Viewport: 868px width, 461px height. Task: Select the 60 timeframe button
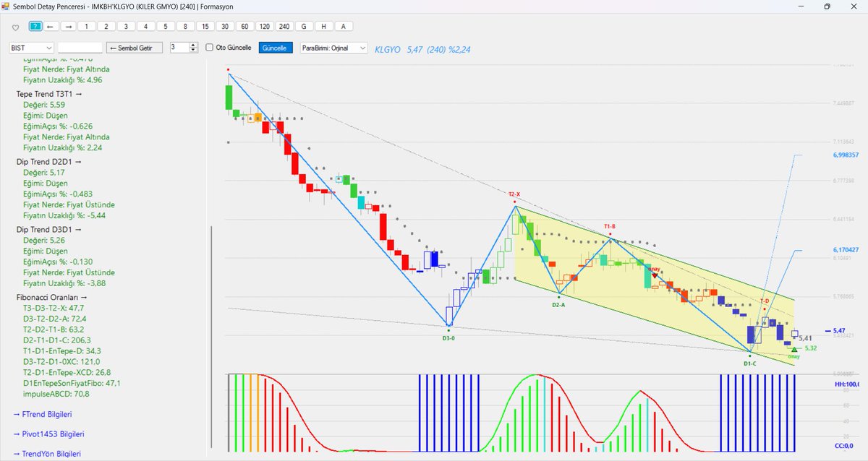click(x=244, y=26)
